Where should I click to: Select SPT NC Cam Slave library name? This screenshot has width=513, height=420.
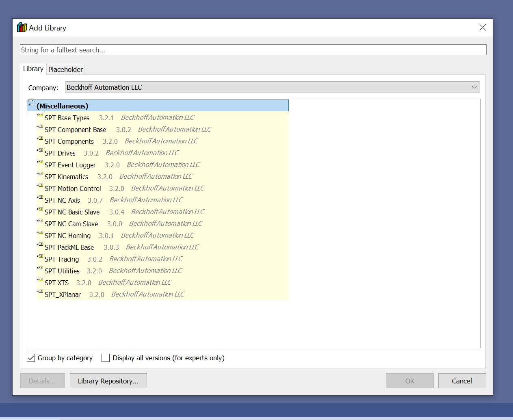point(71,224)
